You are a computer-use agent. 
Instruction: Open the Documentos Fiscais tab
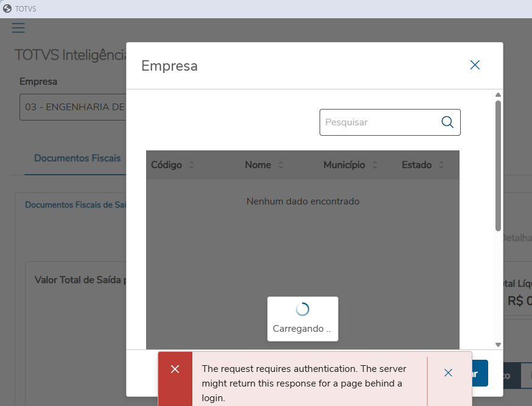(77, 158)
